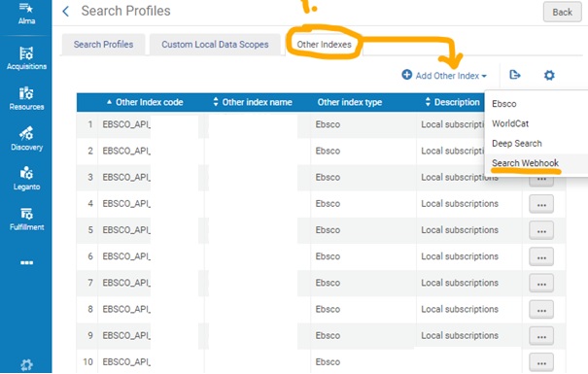Click the Back button
Viewport: 588px width, 374px height.
(562, 12)
